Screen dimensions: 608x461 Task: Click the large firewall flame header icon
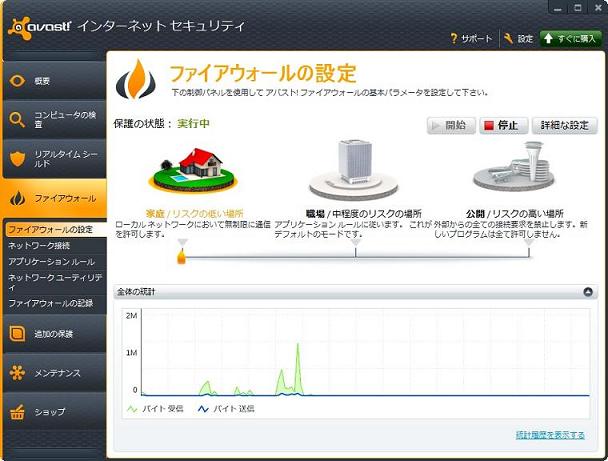(136, 79)
